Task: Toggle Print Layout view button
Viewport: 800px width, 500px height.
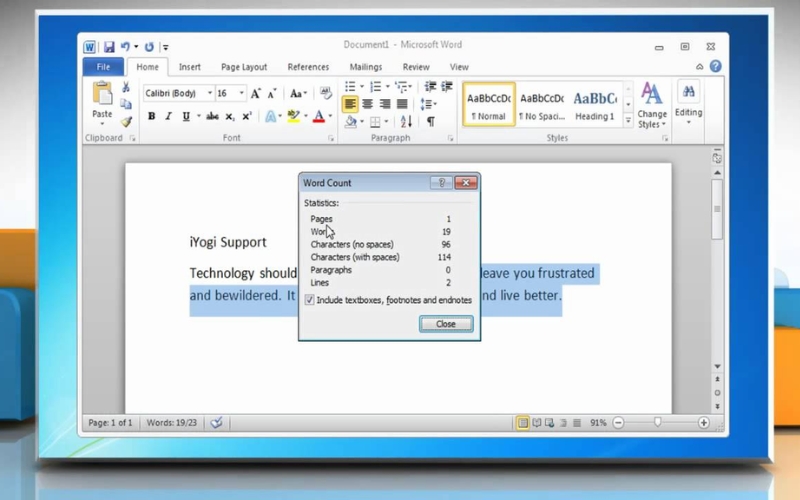Action: point(522,422)
